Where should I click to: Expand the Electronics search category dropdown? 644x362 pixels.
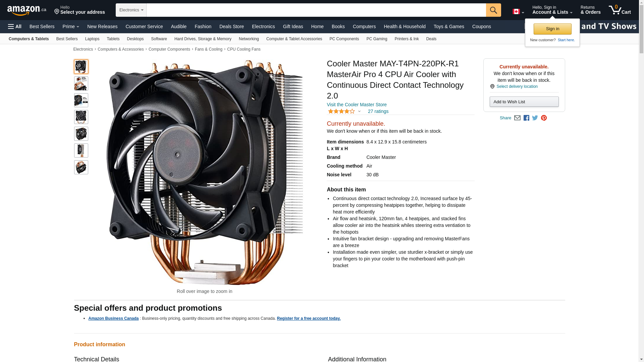pos(131,10)
